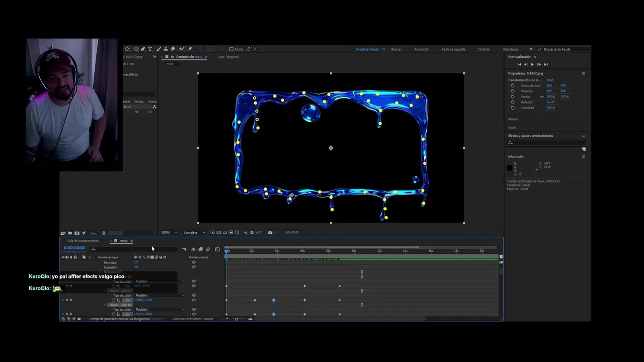Image resolution: width=644 pixels, height=362 pixels.
Task: Open the composition mini-flowchart icon in timeline
Action: click(184, 249)
